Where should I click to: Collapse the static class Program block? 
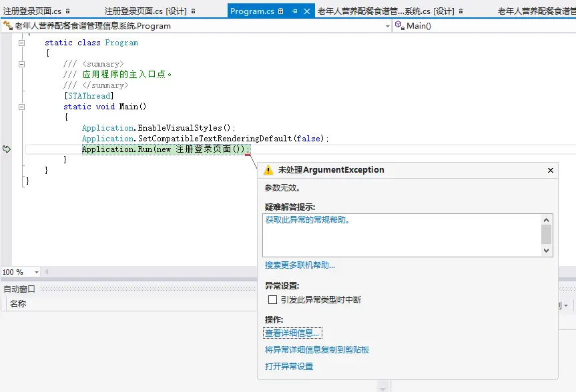tap(21, 43)
